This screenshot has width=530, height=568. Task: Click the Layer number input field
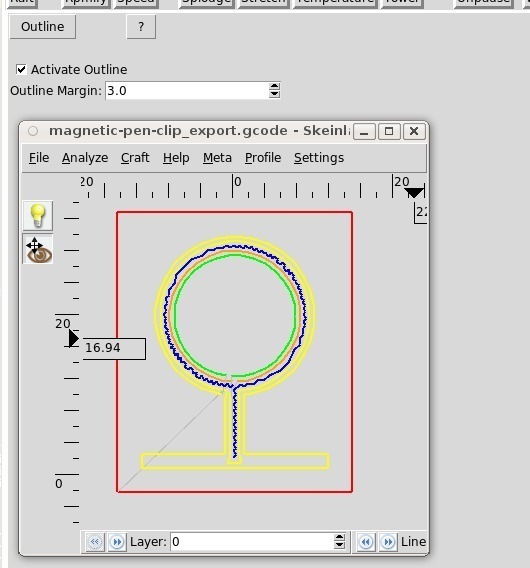pyautogui.click(x=253, y=542)
